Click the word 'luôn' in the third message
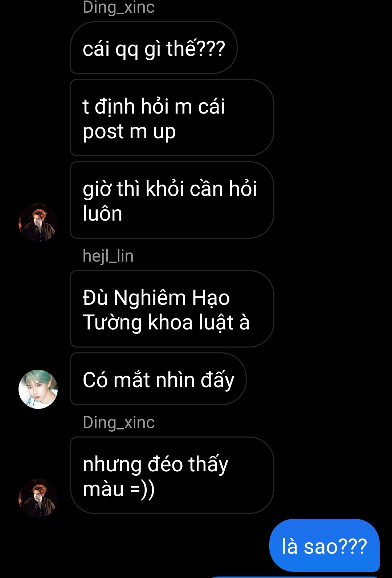 click(102, 213)
